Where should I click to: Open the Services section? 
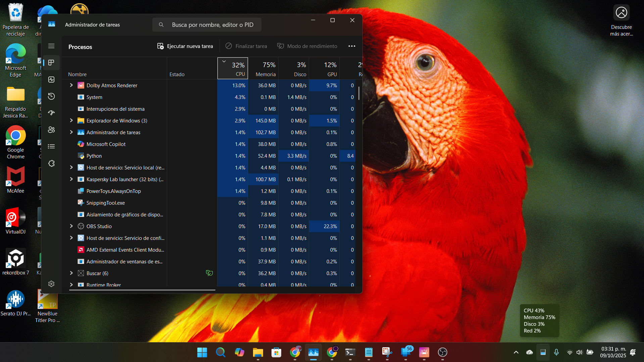click(51, 163)
